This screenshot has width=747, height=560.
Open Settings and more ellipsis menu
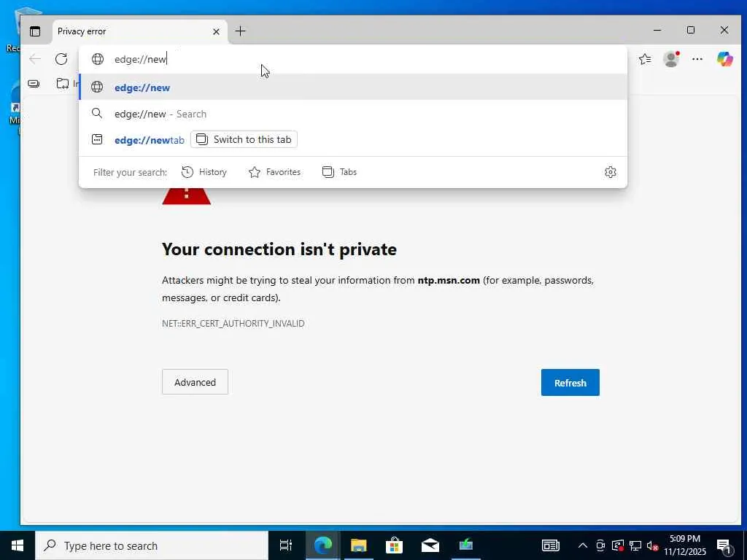697,59
